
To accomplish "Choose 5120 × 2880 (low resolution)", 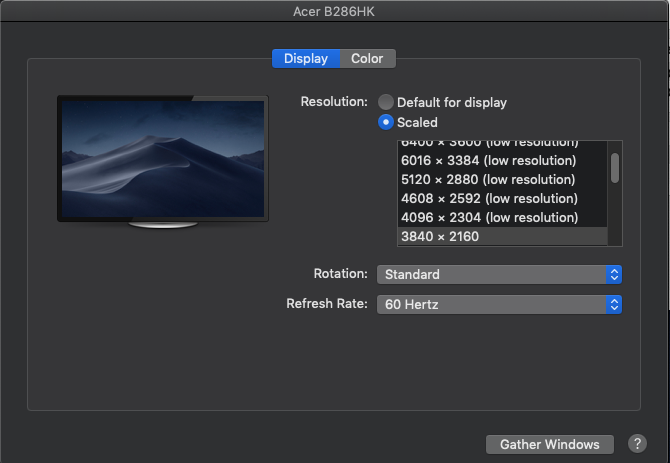I will coord(502,179).
